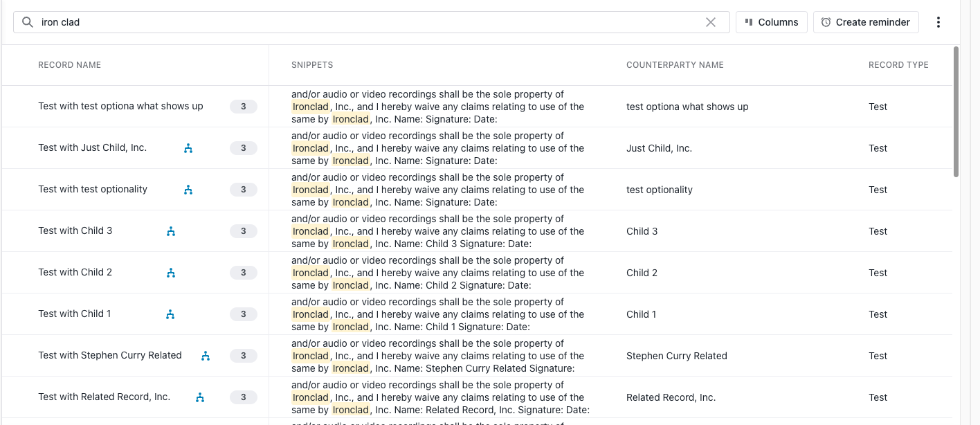Open record "Test with Just Child, Inc."
This screenshot has height=425, width=980.
(93, 147)
